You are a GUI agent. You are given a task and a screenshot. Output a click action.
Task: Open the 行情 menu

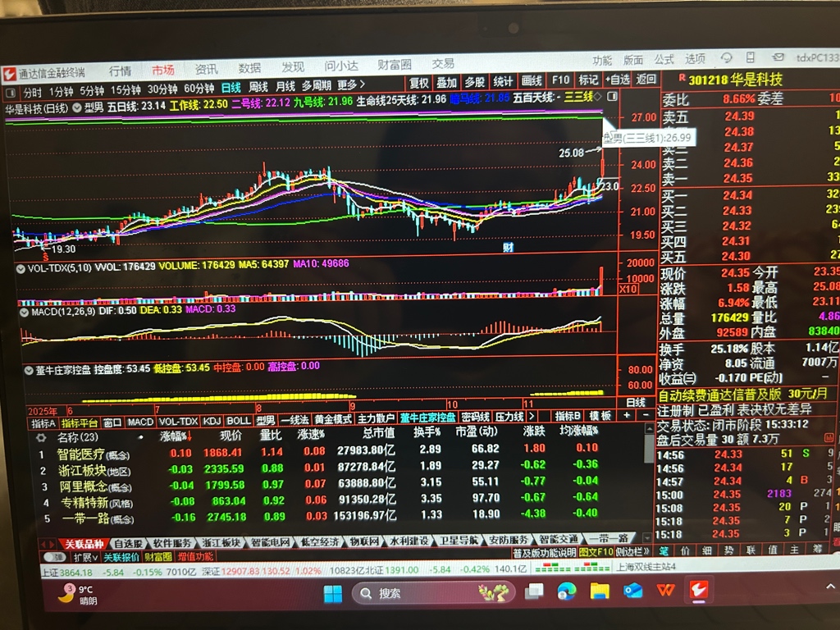point(120,71)
